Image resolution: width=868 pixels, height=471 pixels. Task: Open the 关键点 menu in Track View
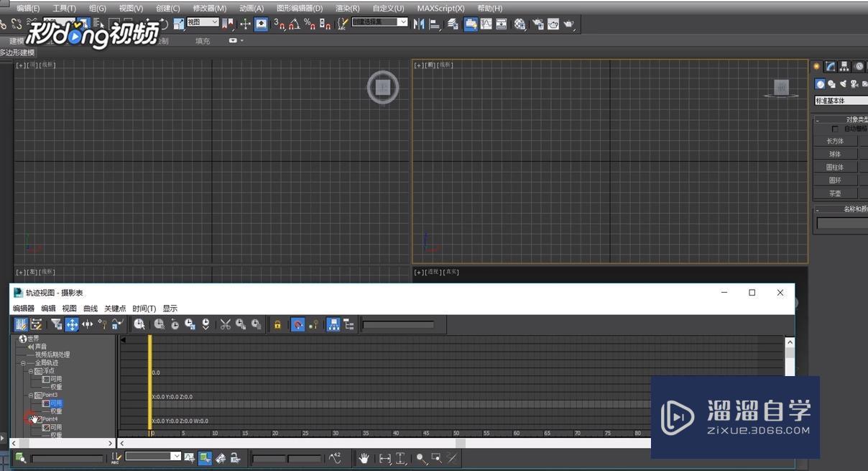tap(115, 308)
